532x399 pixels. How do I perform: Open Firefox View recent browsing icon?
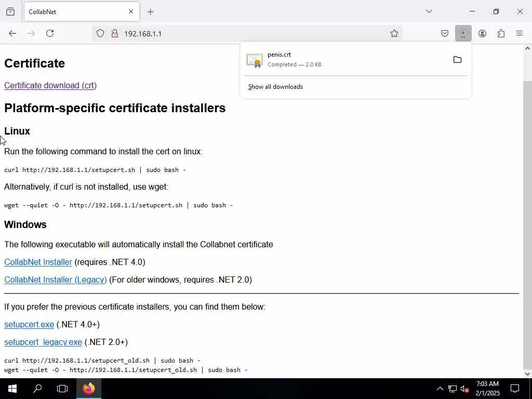click(x=10, y=11)
